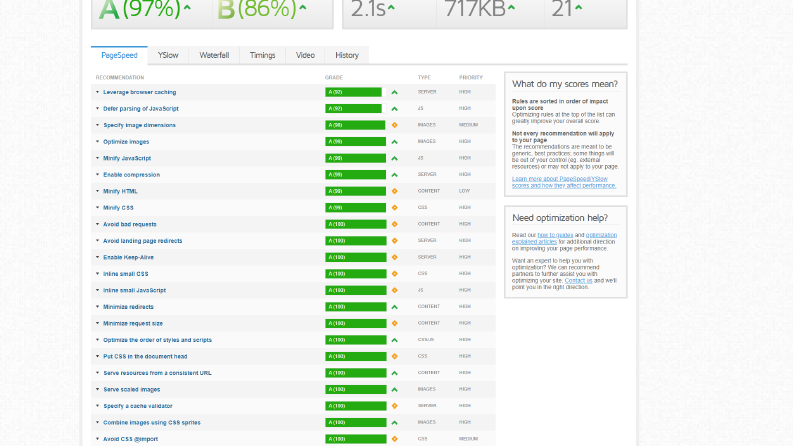Expand Leverage browser caching arrow

(x=98, y=92)
